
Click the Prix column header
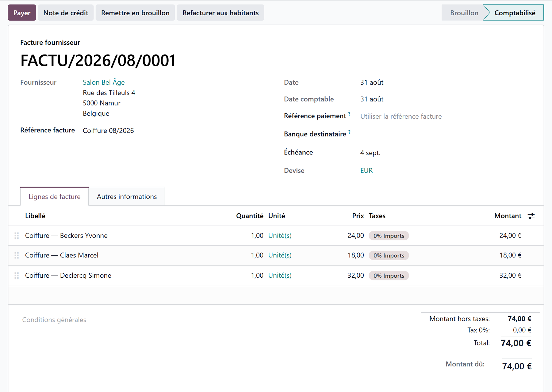(x=358, y=216)
